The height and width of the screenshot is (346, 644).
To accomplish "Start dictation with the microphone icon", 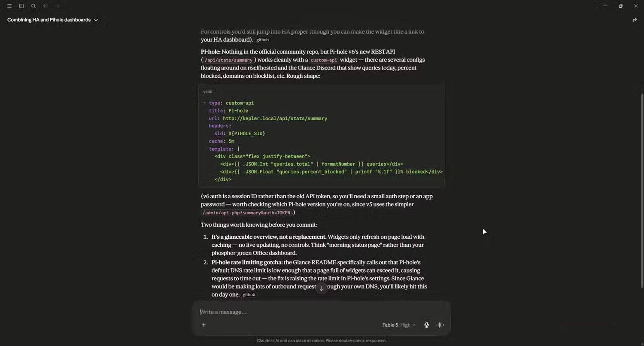I will coord(426,325).
